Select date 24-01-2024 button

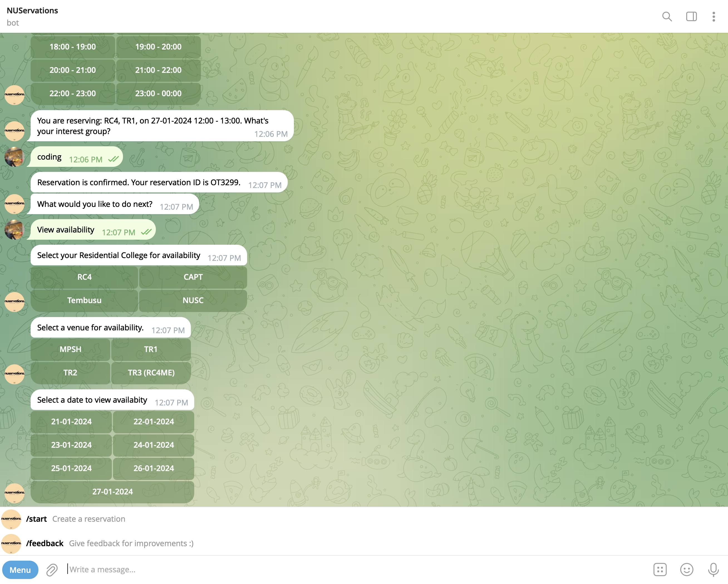click(x=154, y=445)
